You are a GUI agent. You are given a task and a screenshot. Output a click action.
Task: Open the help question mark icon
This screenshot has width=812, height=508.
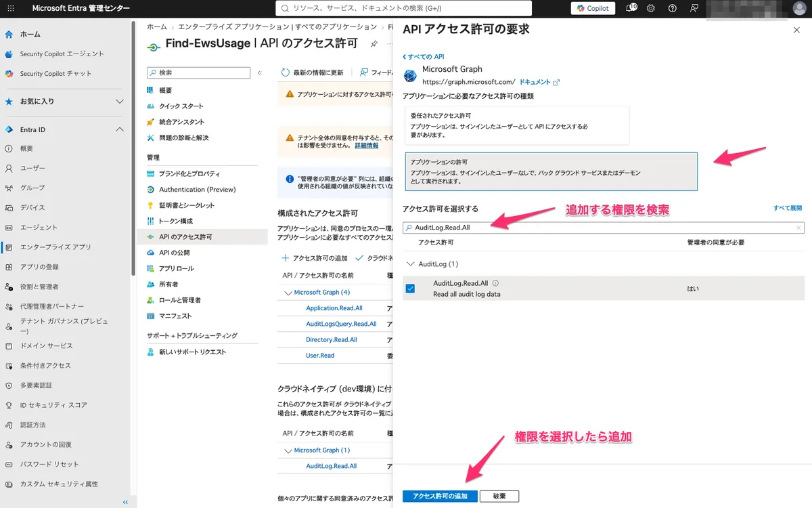[x=672, y=8]
